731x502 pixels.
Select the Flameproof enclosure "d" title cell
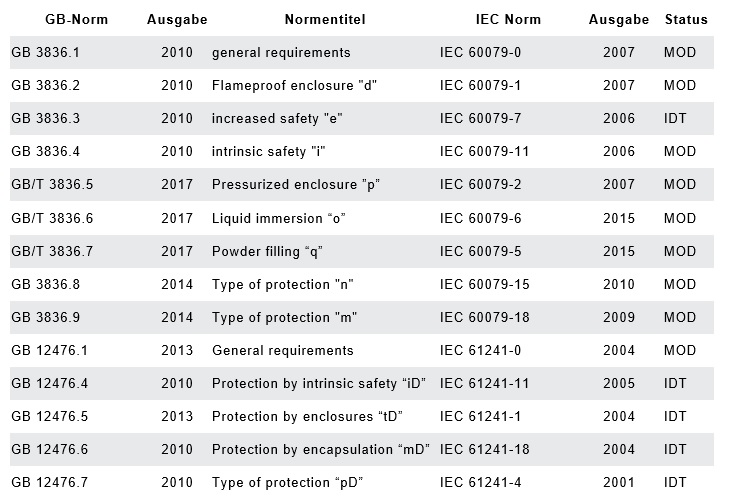pos(294,85)
